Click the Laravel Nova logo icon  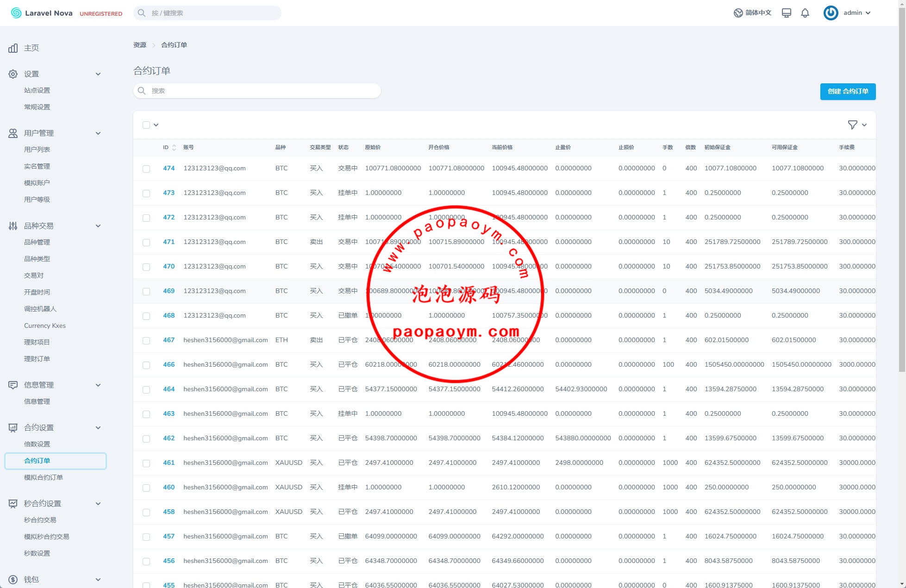coord(16,13)
